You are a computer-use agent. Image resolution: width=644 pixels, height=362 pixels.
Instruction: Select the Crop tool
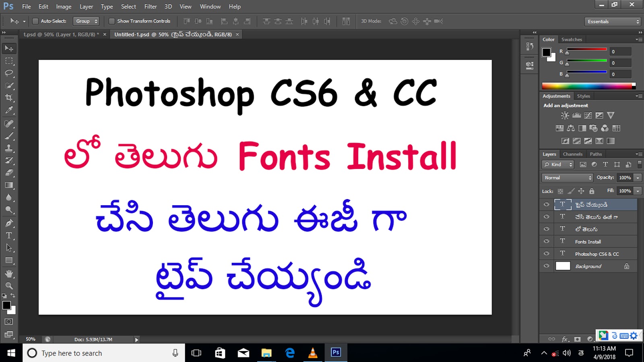coord(9,98)
